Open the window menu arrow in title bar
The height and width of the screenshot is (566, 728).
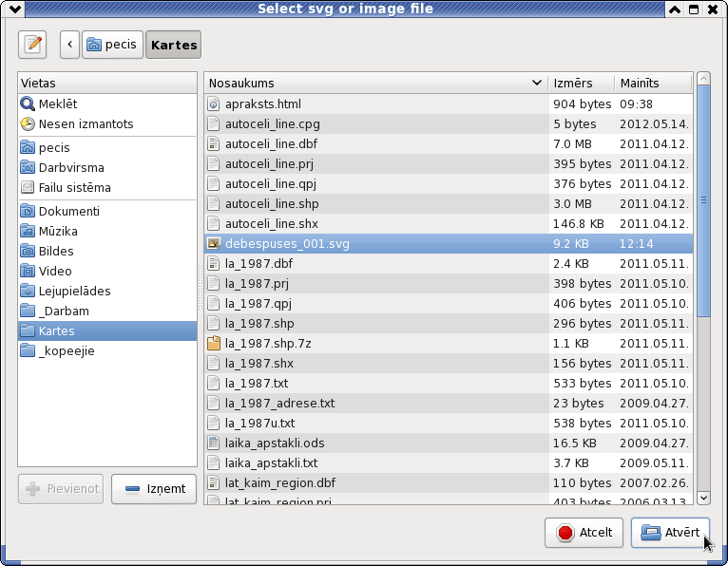(14, 9)
